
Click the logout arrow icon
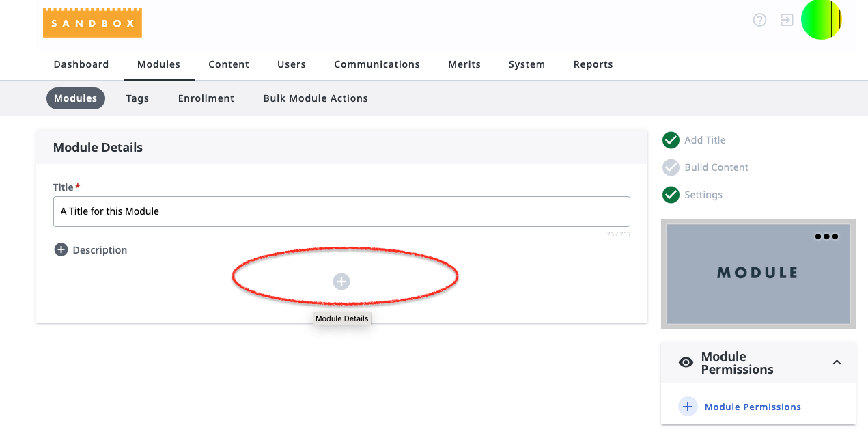[x=787, y=20]
